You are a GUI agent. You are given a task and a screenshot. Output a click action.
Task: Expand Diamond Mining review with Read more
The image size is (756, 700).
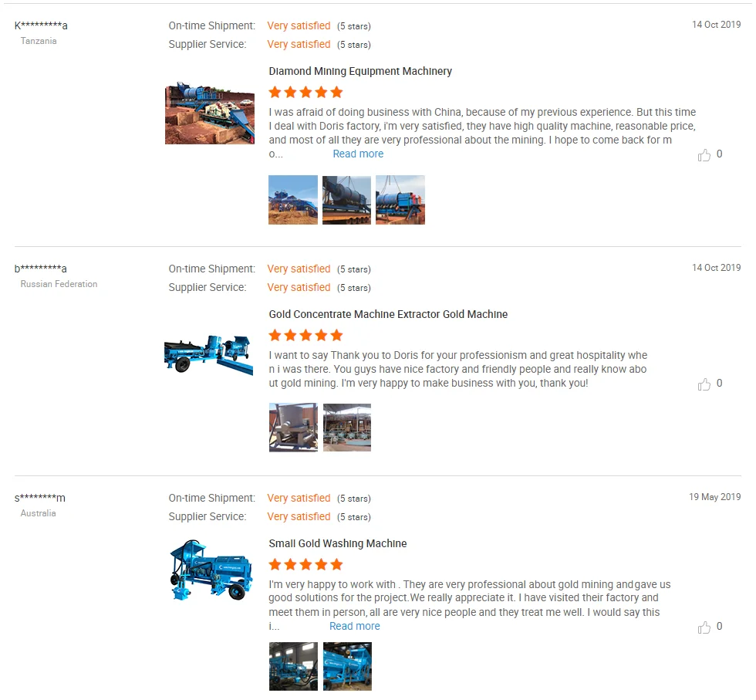[x=358, y=154]
